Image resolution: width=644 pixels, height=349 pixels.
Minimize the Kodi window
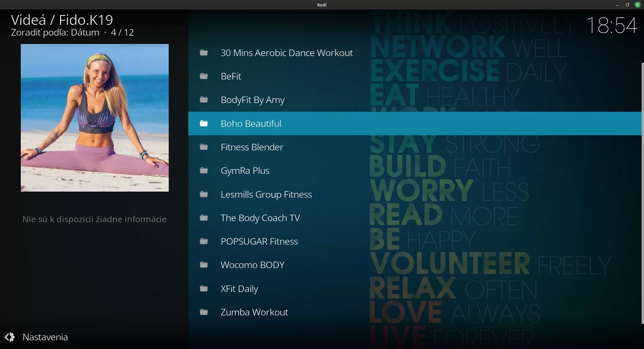pos(617,5)
